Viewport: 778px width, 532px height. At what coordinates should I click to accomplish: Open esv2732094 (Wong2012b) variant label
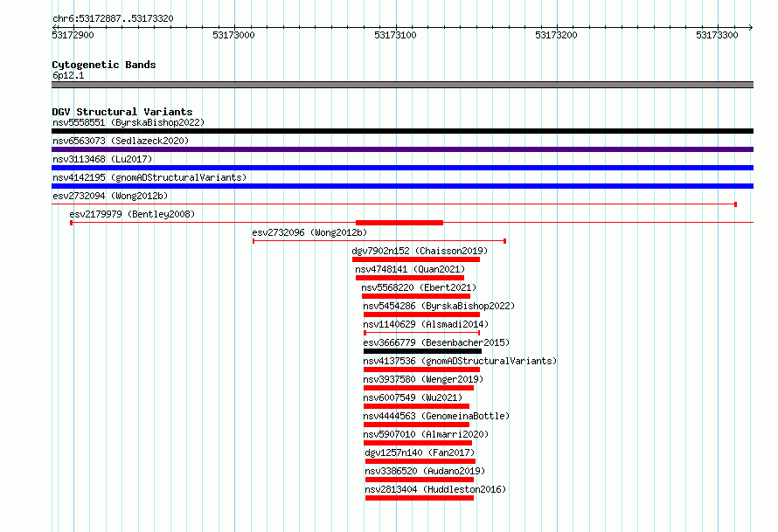[x=110, y=196]
